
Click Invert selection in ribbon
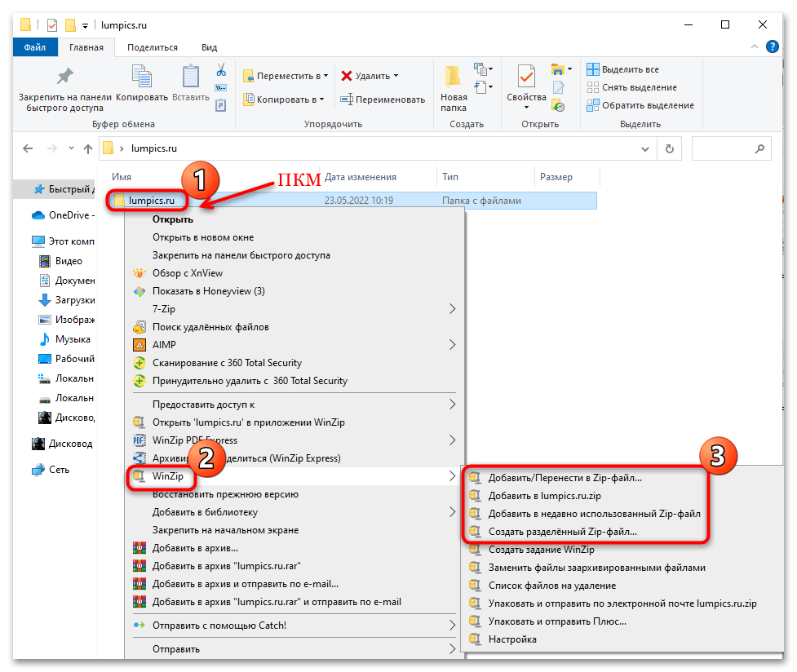coord(640,105)
